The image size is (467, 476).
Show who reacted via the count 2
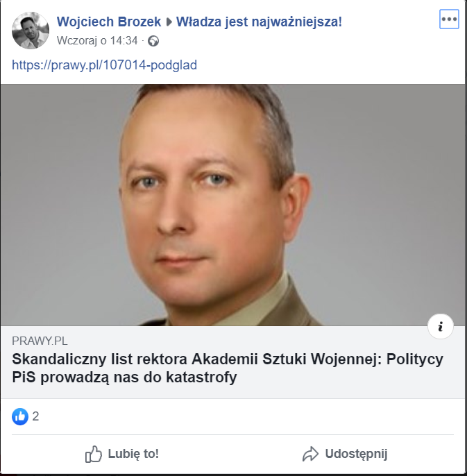click(x=35, y=416)
